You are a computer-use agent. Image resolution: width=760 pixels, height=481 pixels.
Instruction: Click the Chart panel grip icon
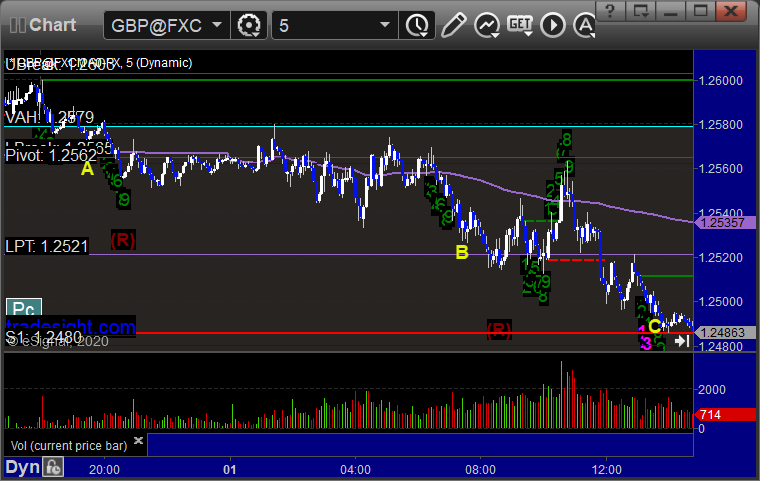(17, 25)
